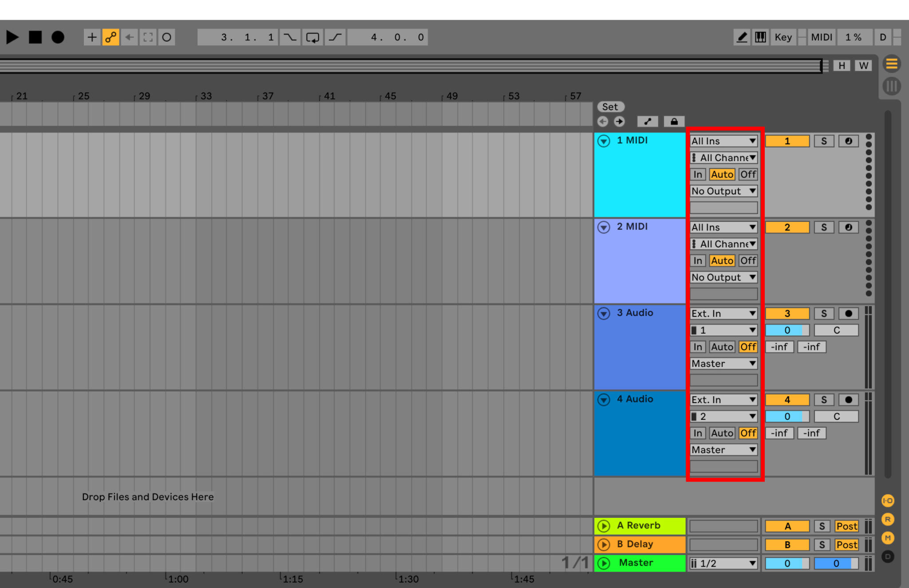
Task: Jump to previous locator arrow
Action: (x=603, y=121)
